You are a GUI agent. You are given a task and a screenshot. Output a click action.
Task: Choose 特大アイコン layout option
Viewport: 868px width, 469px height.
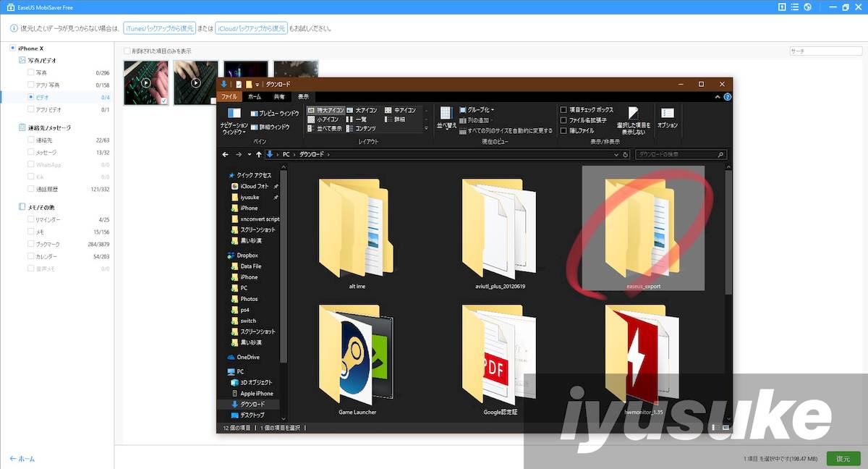point(325,110)
